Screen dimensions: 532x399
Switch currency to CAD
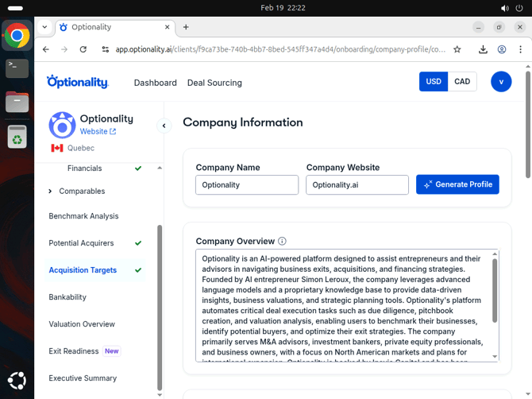click(462, 82)
